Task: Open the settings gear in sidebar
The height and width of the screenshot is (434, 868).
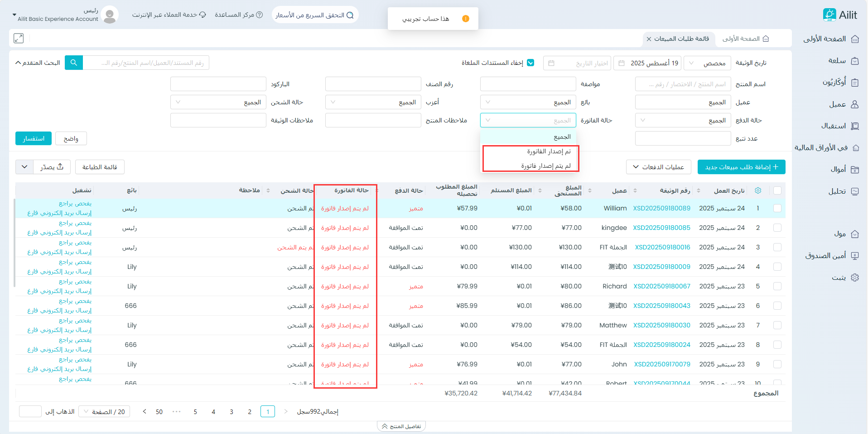Action: tap(855, 278)
